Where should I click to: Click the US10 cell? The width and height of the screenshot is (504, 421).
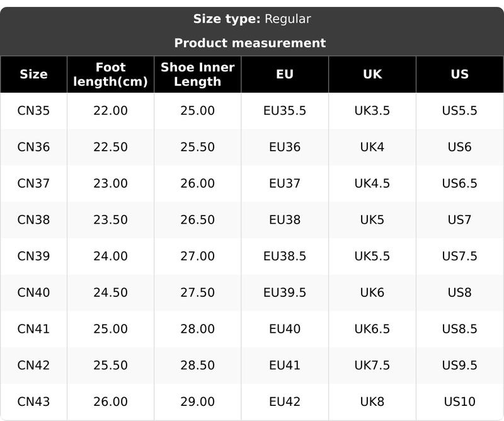[460, 401]
